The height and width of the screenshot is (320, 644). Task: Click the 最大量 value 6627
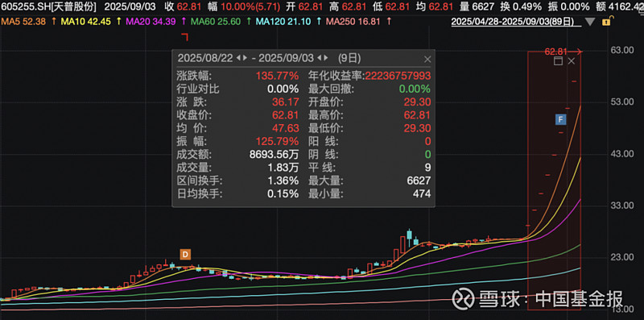419,181
